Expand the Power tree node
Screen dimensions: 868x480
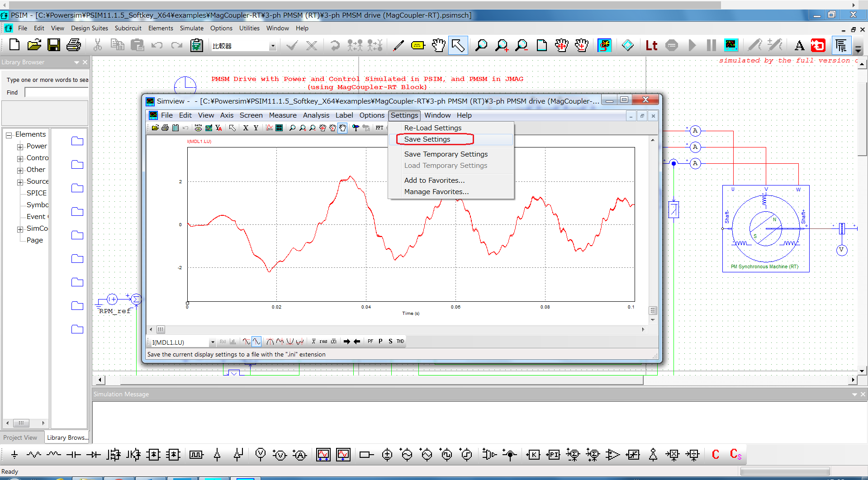(20, 147)
